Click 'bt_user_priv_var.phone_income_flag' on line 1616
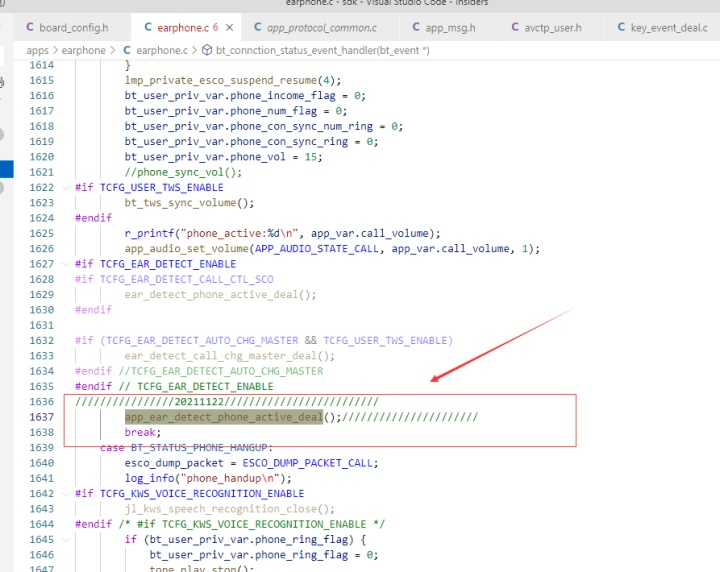This screenshot has width=720, height=572. point(230,95)
